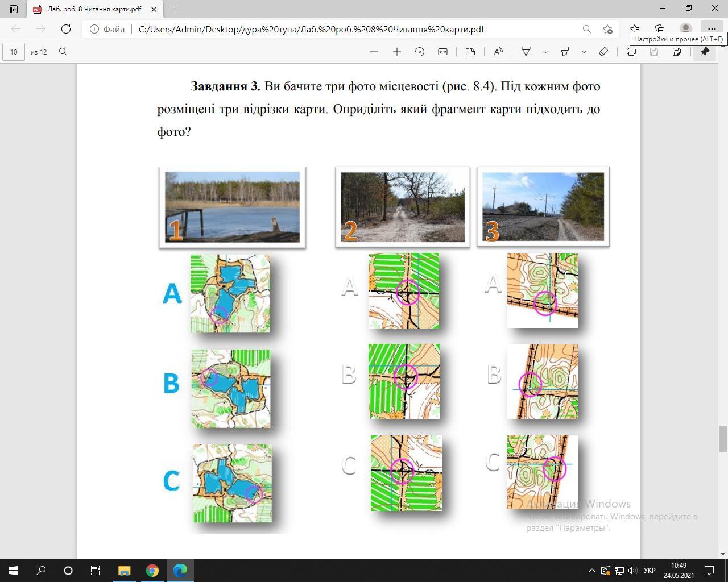The width and height of the screenshot is (728, 582).
Task: Zoom out the PDF with minus button
Action: 374,52
